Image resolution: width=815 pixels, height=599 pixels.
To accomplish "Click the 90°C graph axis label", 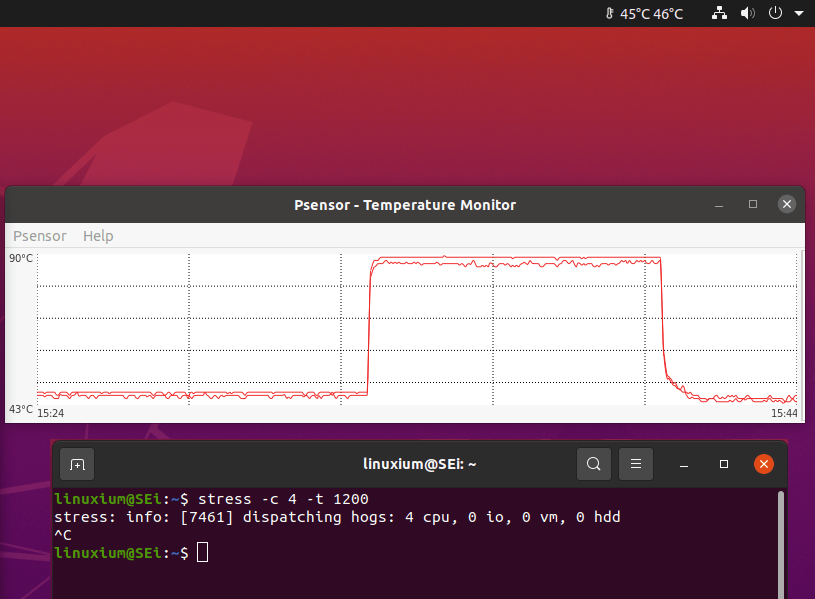I will (21, 258).
